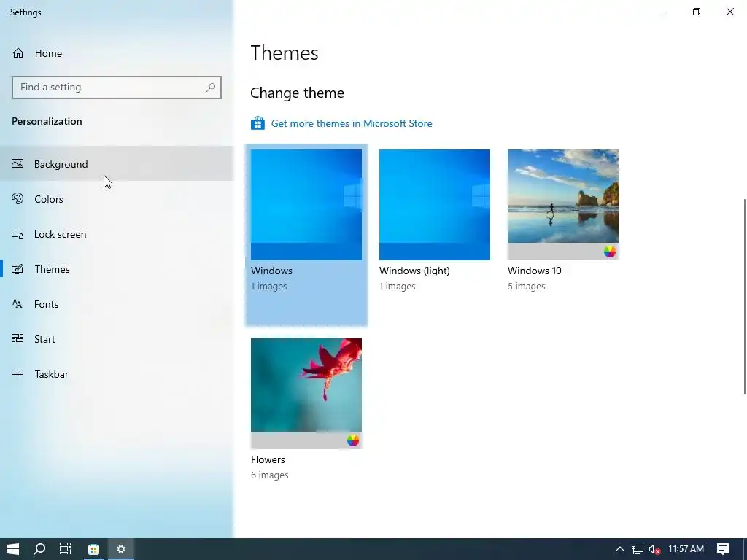Open the Start settings page

(x=117, y=339)
